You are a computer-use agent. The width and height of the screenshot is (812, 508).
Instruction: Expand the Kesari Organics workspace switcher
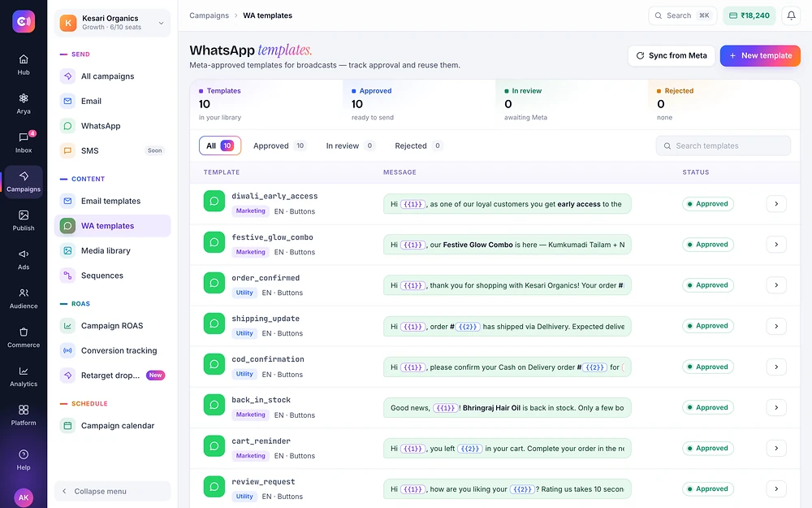tap(112, 22)
